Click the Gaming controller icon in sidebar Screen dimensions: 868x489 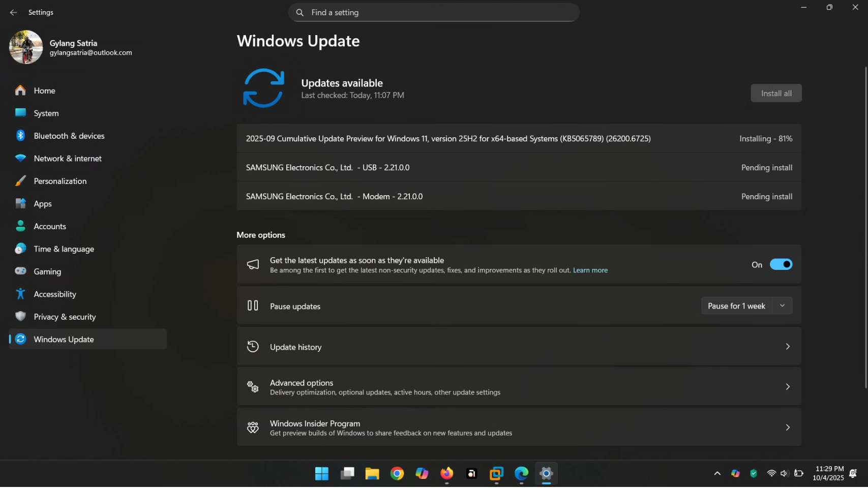[x=20, y=271]
